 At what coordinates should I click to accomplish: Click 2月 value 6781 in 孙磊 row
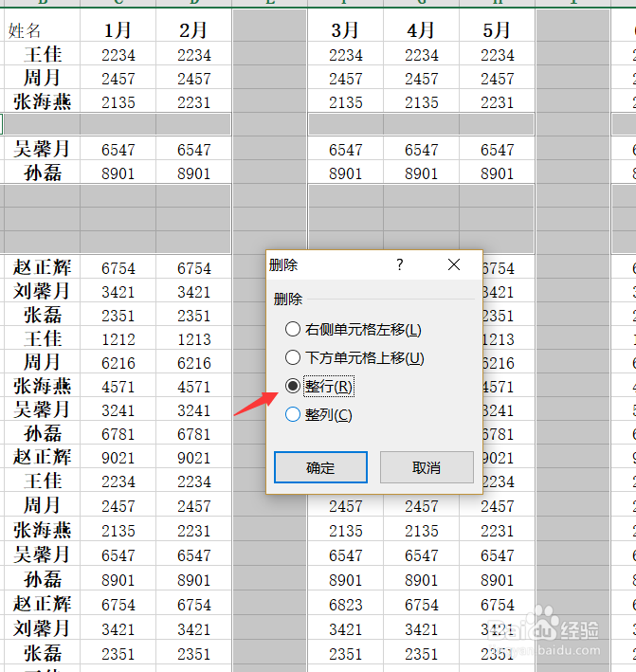pyautogui.click(x=193, y=433)
